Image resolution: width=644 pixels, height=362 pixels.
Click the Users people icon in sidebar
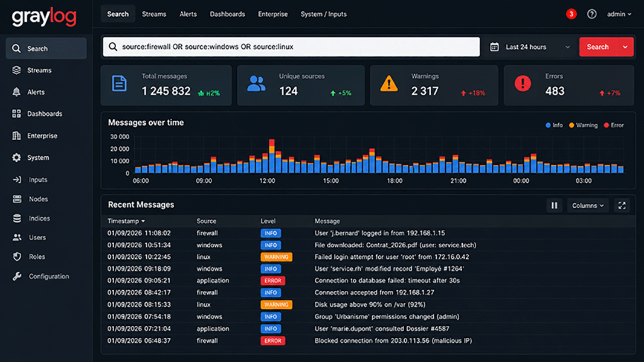tap(17, 237)
